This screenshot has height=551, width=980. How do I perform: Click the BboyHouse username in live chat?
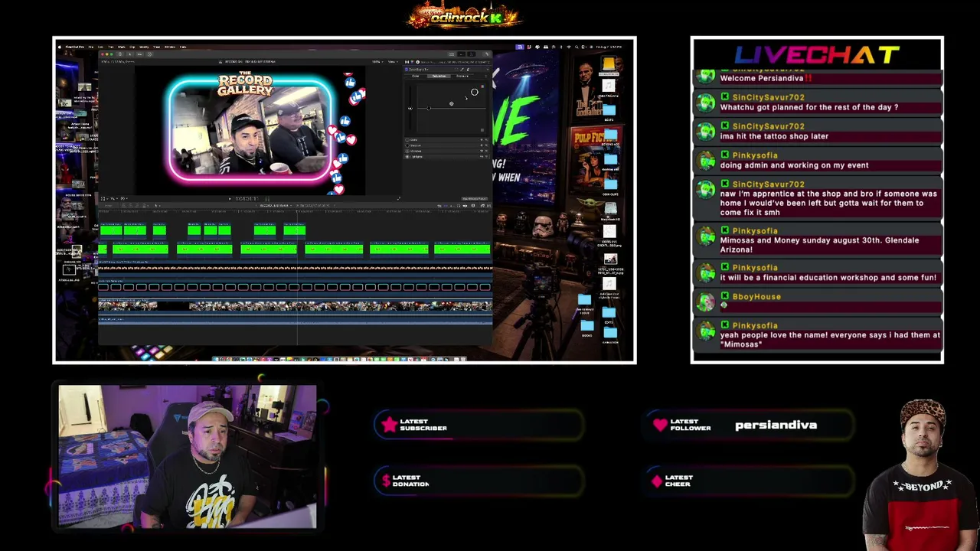click(756, 297)
